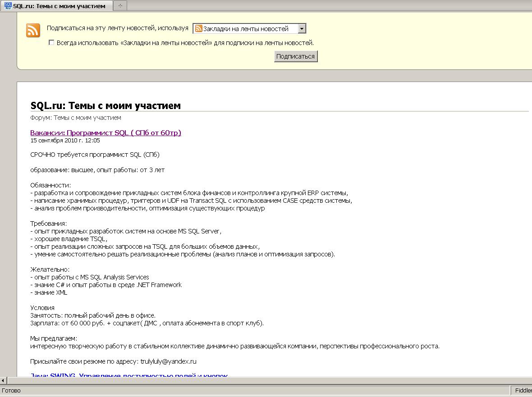Open the partially visible 'Java: SWING' topic link
Image resolution: width=532 pixels, height=397 pixels.
click(x=129, y=375)
